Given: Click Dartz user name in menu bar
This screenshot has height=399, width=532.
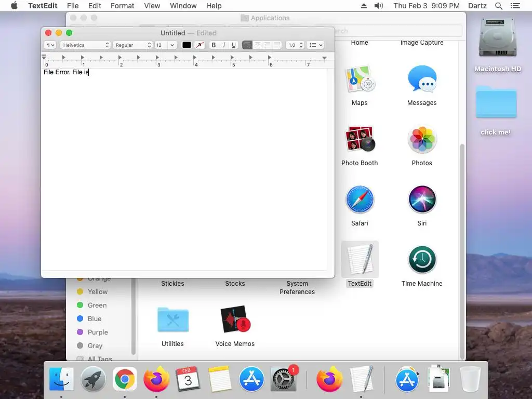Looking at the screenshot, I should click(477, 6).
